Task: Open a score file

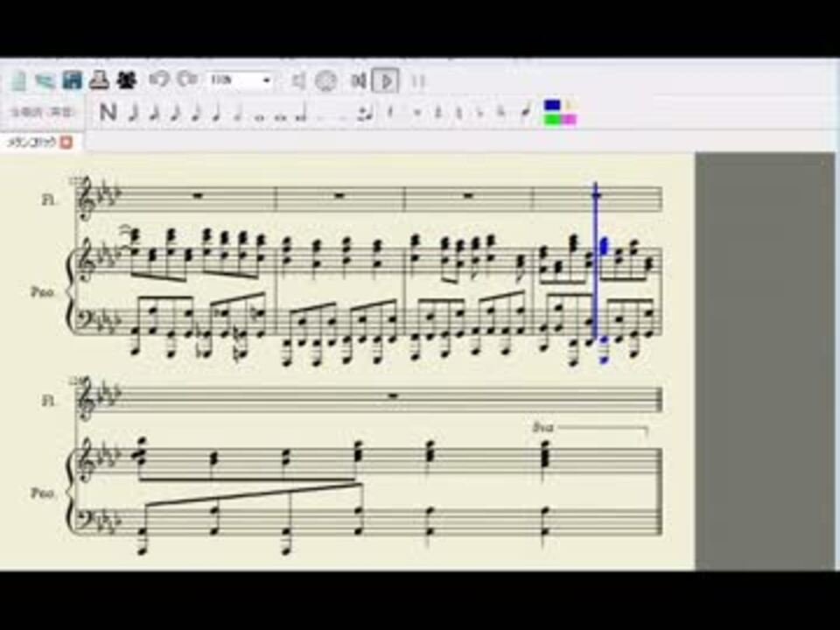Action: pyautogui.click(x=45, y=80)
